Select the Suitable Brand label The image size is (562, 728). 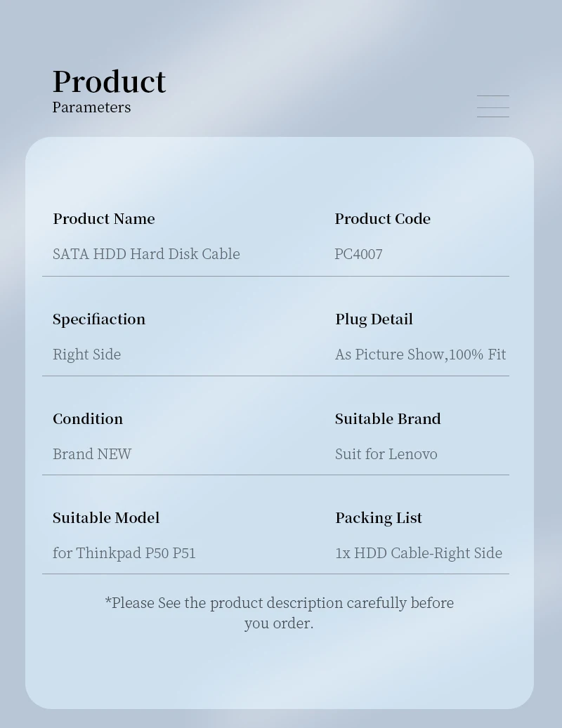click(x=388, y=418)
